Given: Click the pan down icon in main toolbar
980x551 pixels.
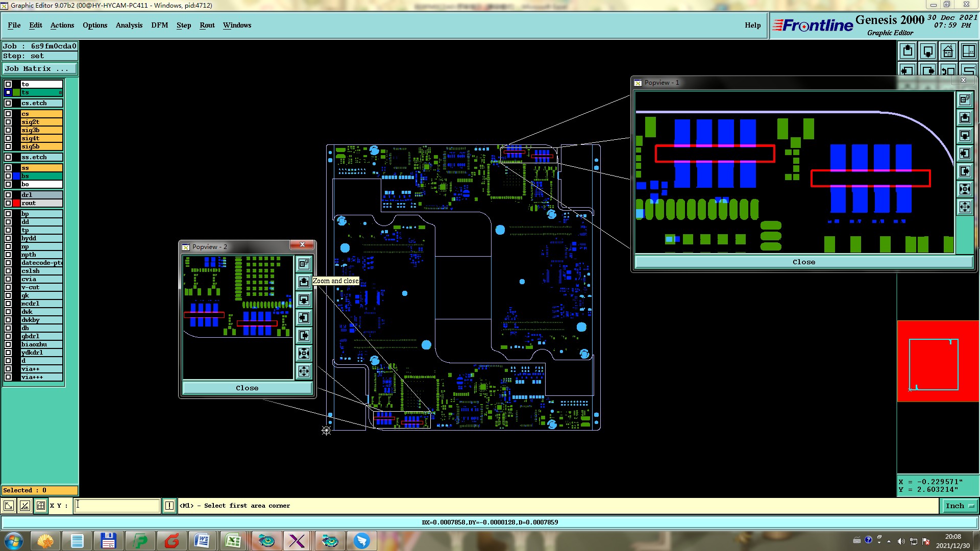Looking at the screenshot, I should click(x=928, y=51).
